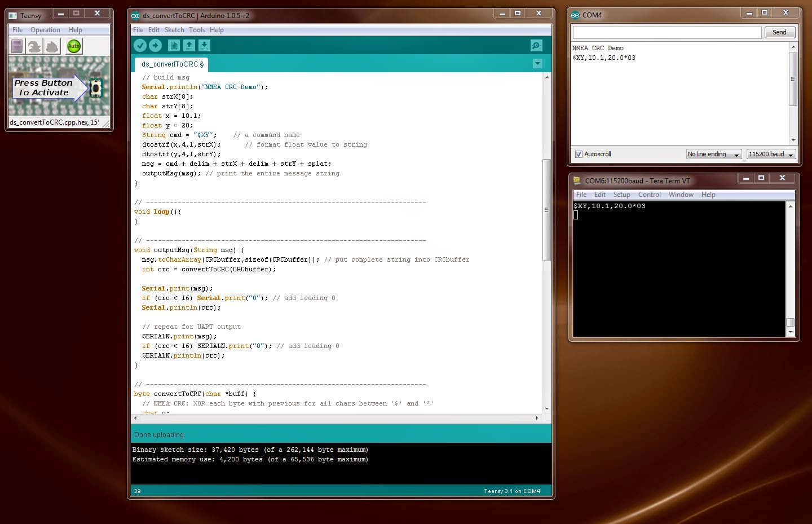Click the COM4 output scrollbar thumb

pos(793,79)
